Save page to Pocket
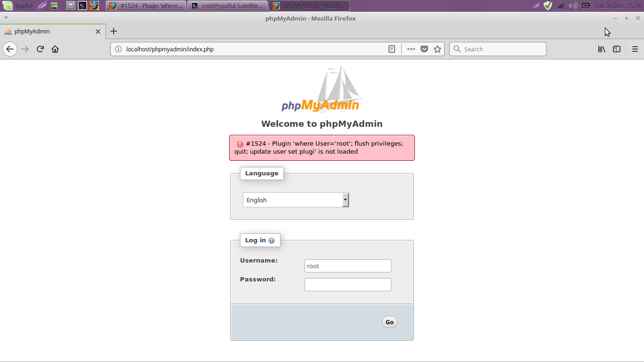This screenshot has height=362, width=644. click(424, 49)
